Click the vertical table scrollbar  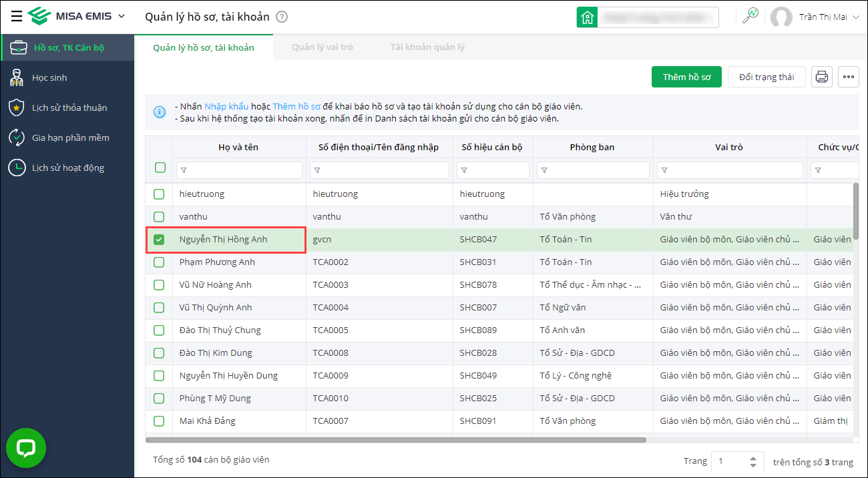pyautogui.click(x=856, y=212)
